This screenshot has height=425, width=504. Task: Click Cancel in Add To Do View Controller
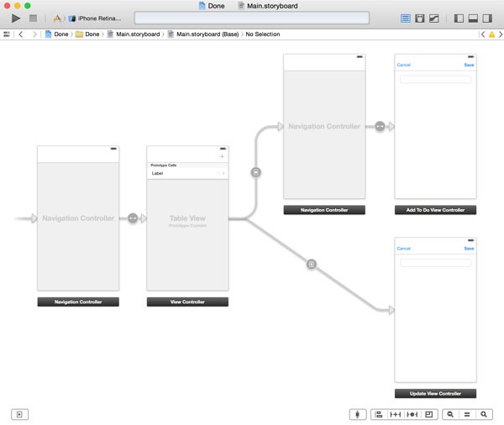pos(404,65)
